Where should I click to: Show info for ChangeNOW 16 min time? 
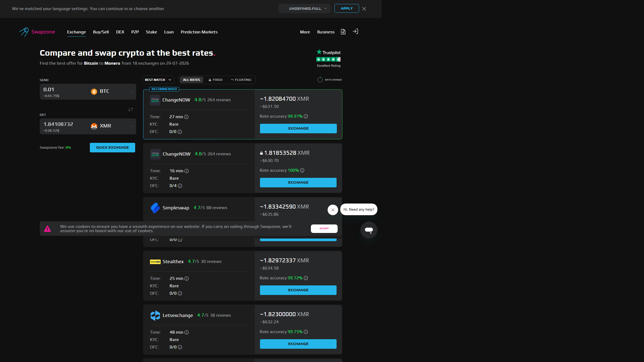coord(187,171)
